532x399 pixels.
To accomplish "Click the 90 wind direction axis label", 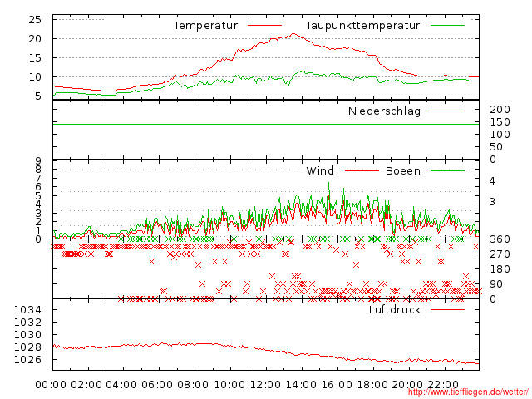I will point(496,284).
